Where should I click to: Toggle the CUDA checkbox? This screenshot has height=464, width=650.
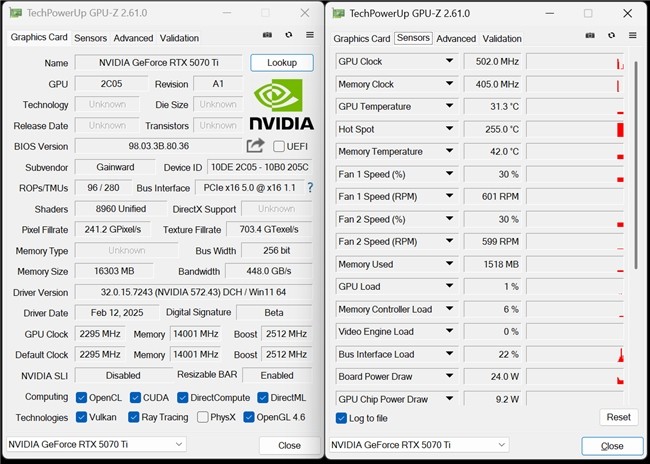point(135,398)
